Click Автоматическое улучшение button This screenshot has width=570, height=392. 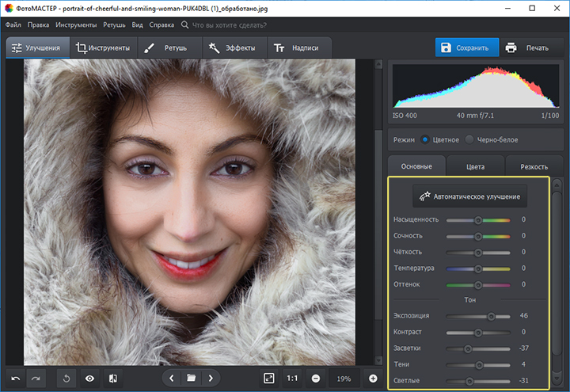469,196
